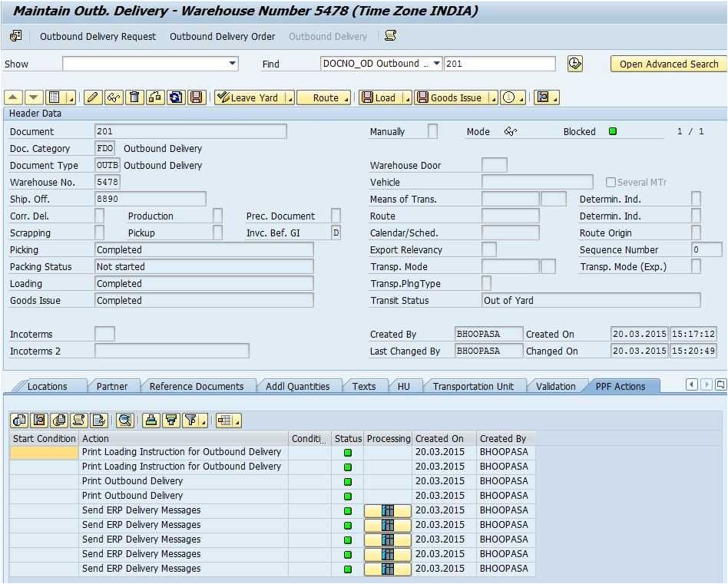728x584 pixels.
Task: Expand the table layout dropdown arrow
Action: pyautogui.click(x=237, y=421)
